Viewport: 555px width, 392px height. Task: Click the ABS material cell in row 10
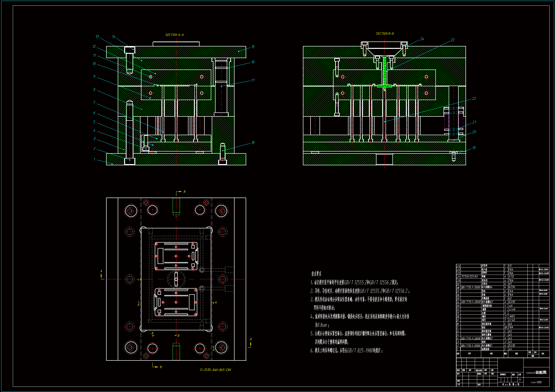[x=512, y=316]
